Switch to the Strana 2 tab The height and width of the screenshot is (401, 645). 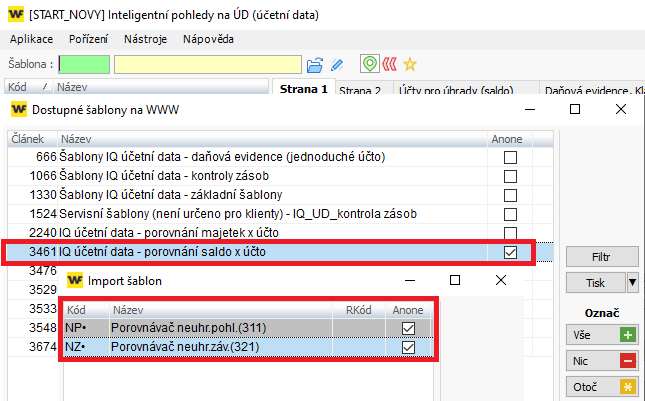point(360,91)
